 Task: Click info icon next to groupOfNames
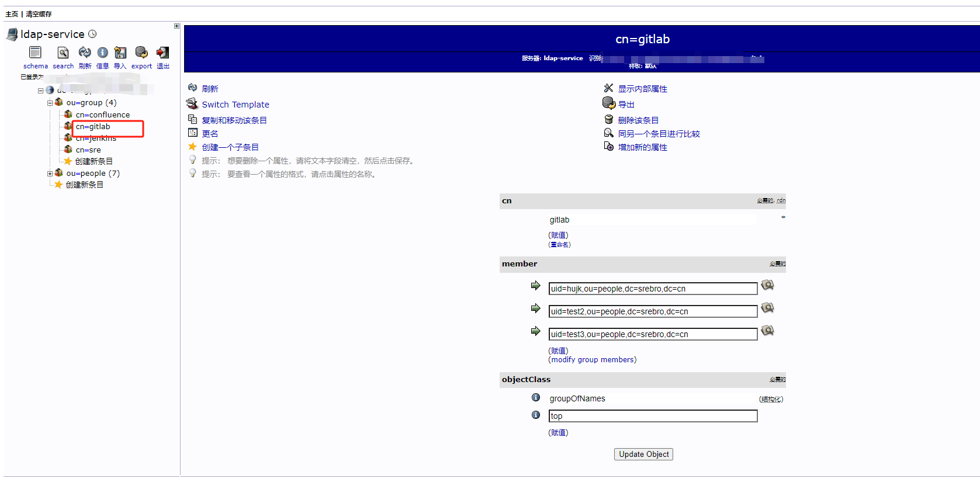click(x=535, y=397)
